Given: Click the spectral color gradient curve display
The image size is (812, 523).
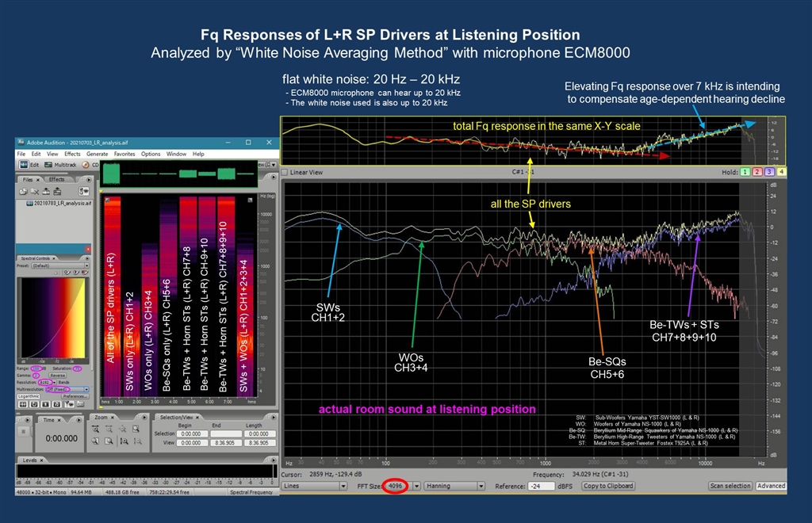Looking at the screenshot, I should click(x=53, y=318).
